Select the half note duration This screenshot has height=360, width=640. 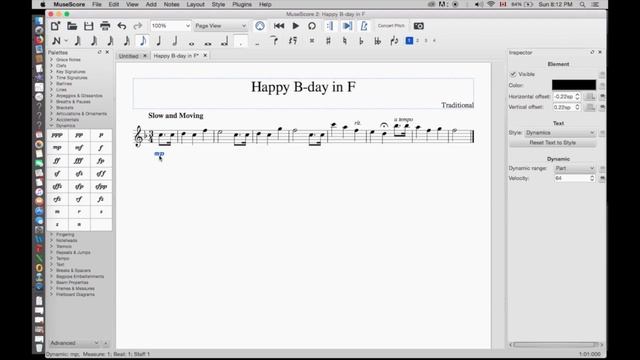tap(175, 41)
